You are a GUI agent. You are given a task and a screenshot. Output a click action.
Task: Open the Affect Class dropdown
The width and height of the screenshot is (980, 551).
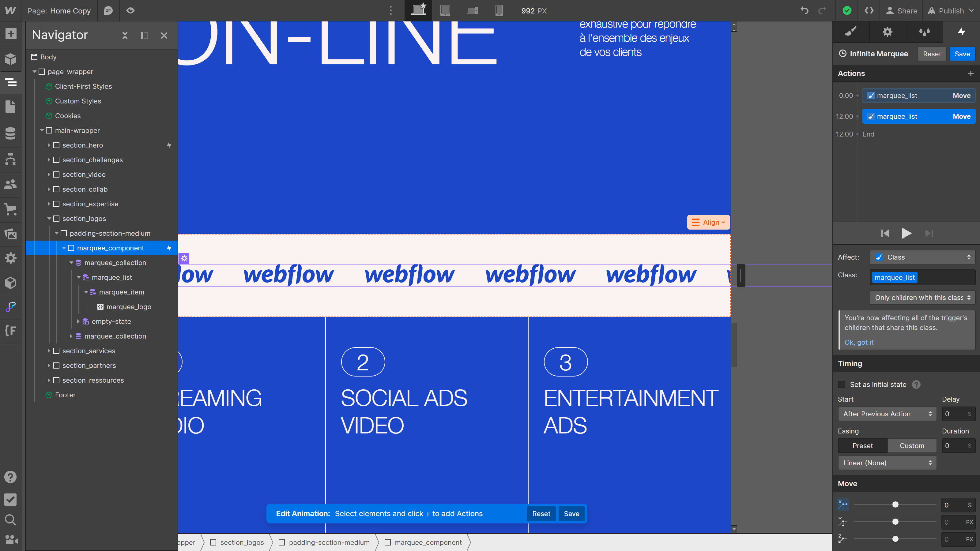(x=923, y=257)
